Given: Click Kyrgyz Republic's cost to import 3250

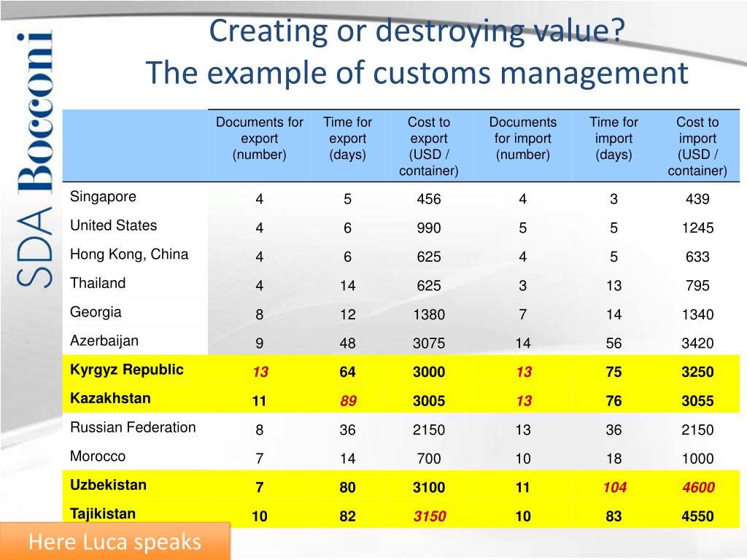Looking at the screenshot, I should [x=697, y=372].
